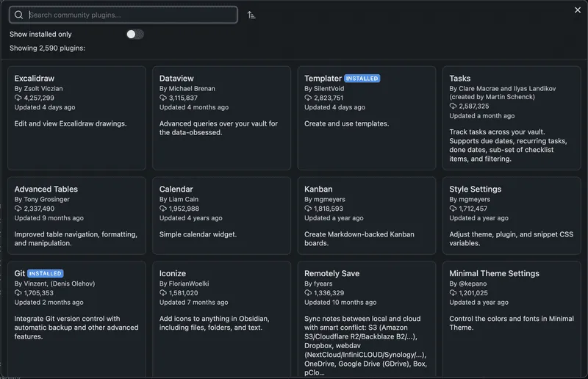Click 'Updated 10 months ago' text
Viewport: 588px width, 379px height.
tap(340, 302)
